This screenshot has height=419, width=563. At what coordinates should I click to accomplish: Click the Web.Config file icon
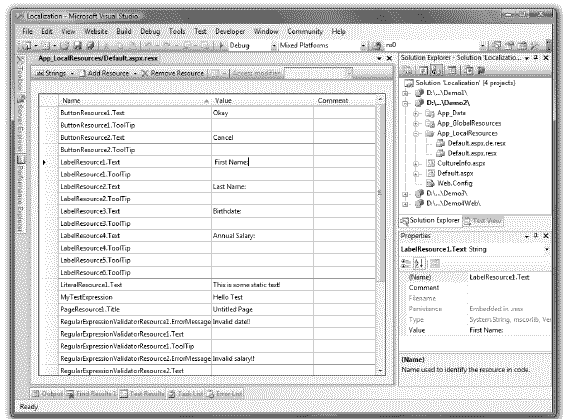pos(430,183)
